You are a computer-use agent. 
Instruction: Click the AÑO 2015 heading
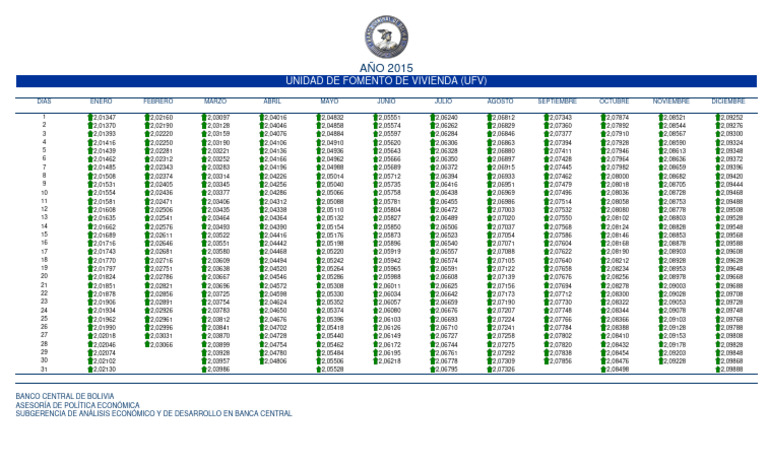385,67
